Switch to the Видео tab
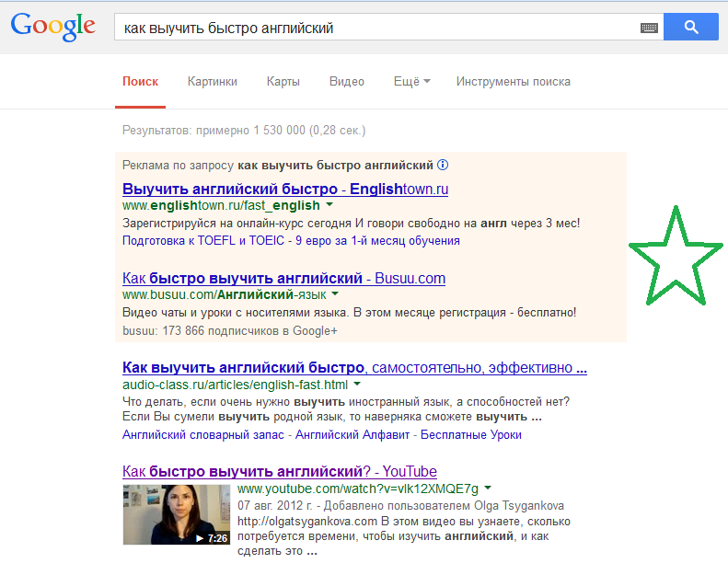 tap(347, 82)
